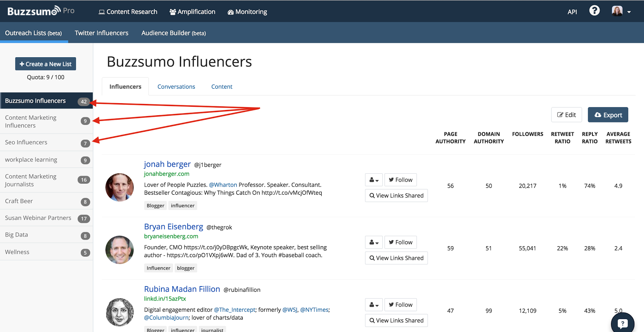Click Rubina Madan Fillion's avatar sketch
The width and height of the screenshot is (644, 332).
pyautogui.click(x=120, y=312)
